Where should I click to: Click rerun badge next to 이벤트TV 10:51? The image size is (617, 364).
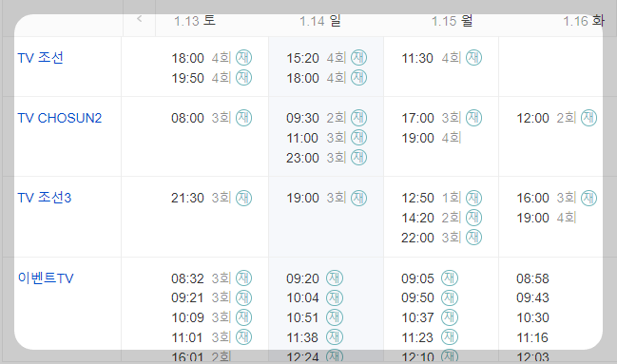click(x=335, y=317)
